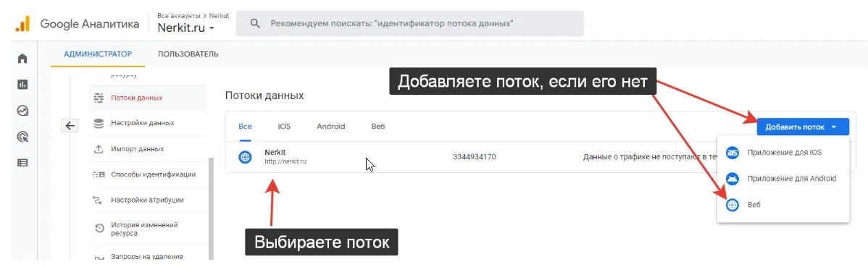Select the Android streams filter tab
Image resolution: width=868 pixels, height=267 pixels.
330,127
